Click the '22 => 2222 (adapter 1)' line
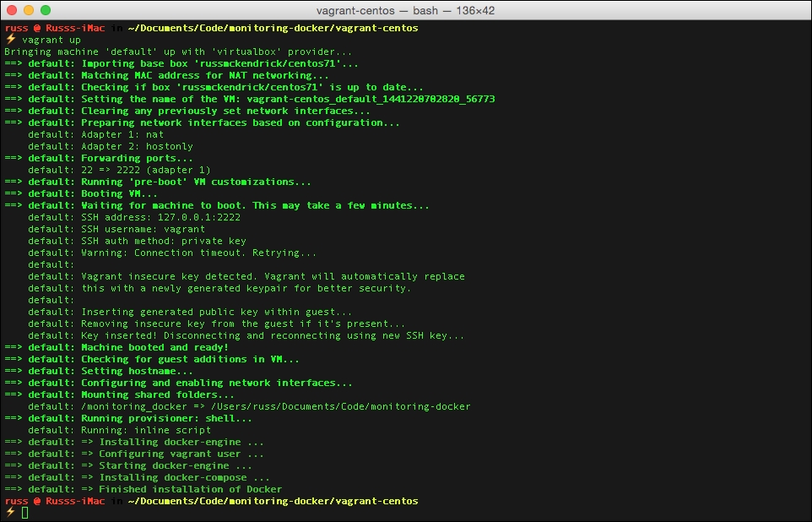The image size is (812, 522). point(119,170)
